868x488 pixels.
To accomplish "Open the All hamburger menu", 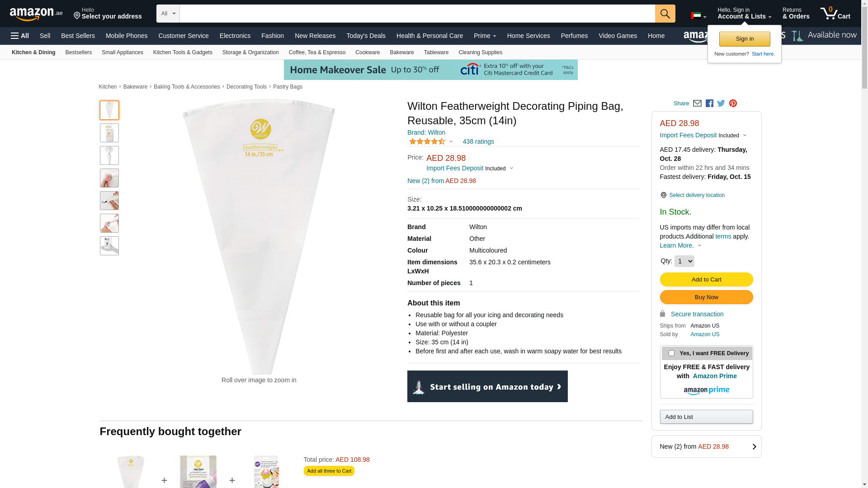I will tap(20, 36).
